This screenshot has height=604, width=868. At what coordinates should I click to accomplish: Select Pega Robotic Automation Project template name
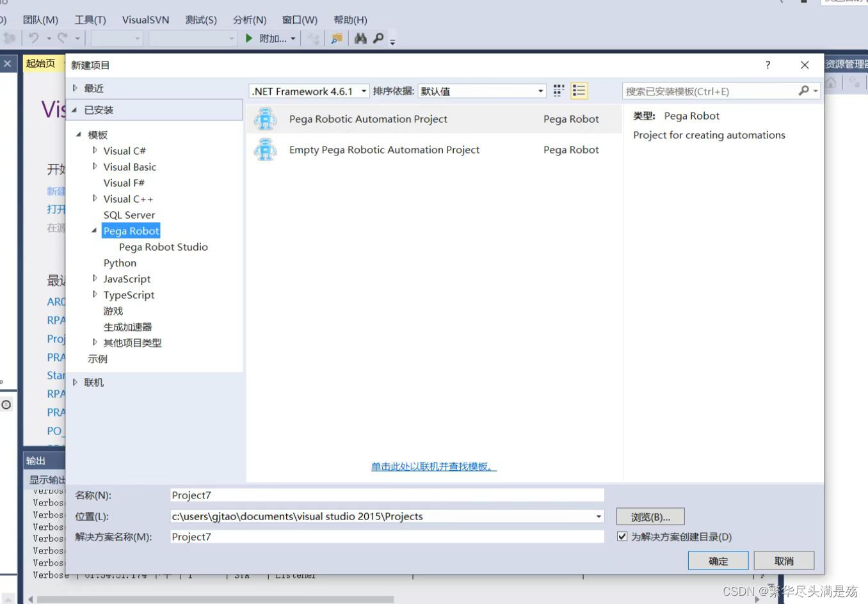point(368,119)
